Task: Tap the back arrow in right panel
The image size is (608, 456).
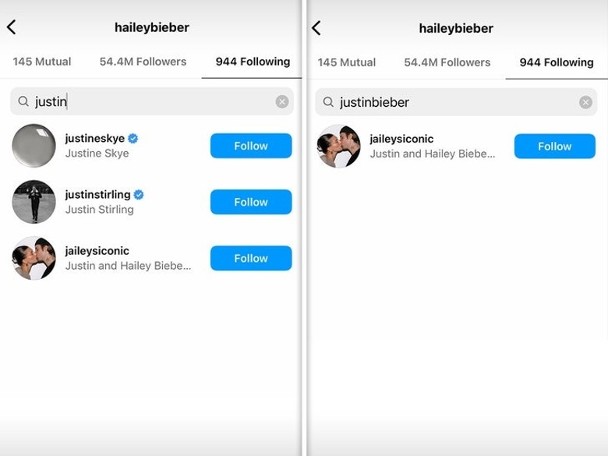Action: click(316, 28)
